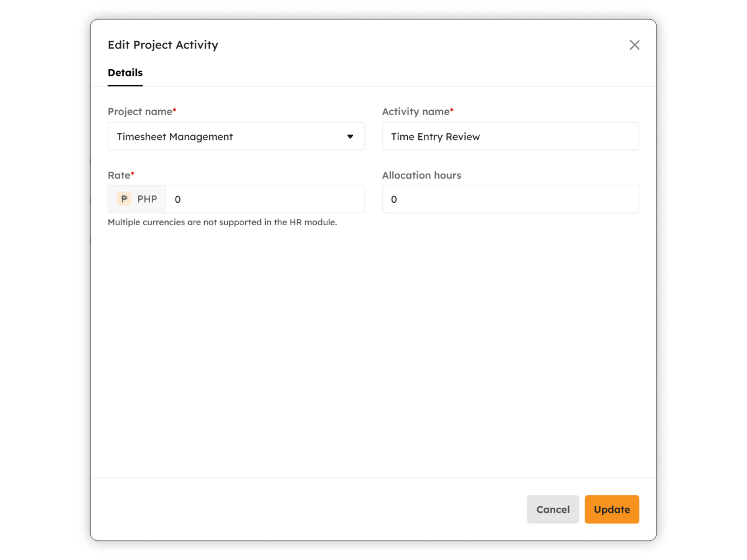Screen dimensions: 747x560
Task: Click into the Rate amount field
Action: (x=265, y=199)
